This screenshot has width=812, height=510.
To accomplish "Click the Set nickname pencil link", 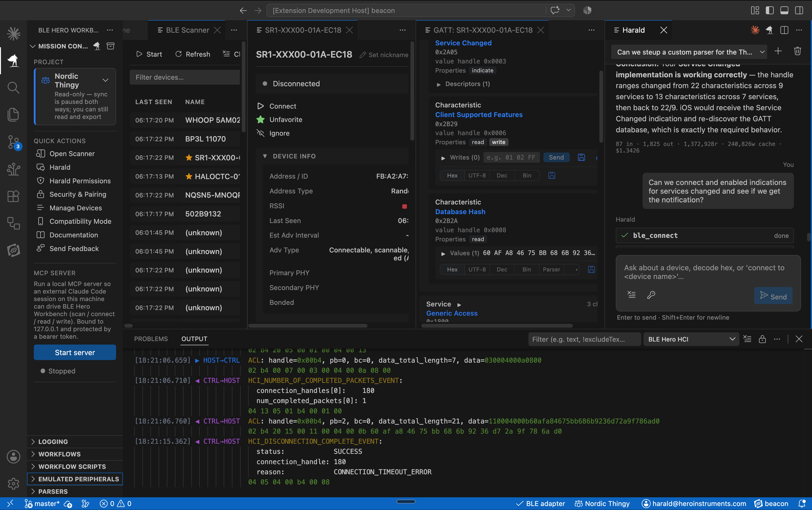I will coord(384,55).
